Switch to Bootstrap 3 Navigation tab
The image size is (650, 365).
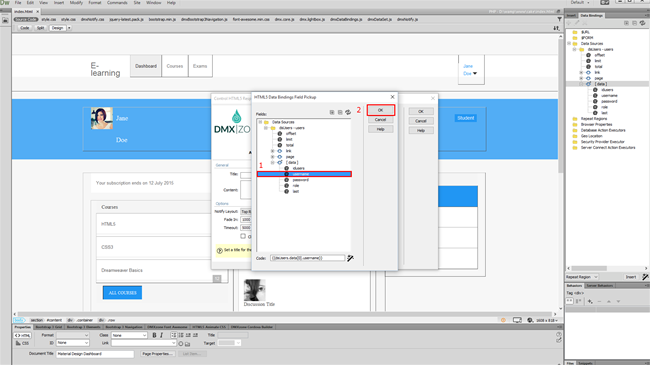pos(124,327)
